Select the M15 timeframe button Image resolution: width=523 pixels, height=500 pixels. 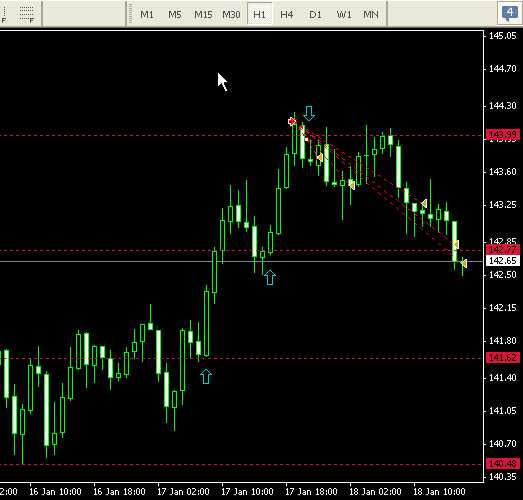[203, 15]
